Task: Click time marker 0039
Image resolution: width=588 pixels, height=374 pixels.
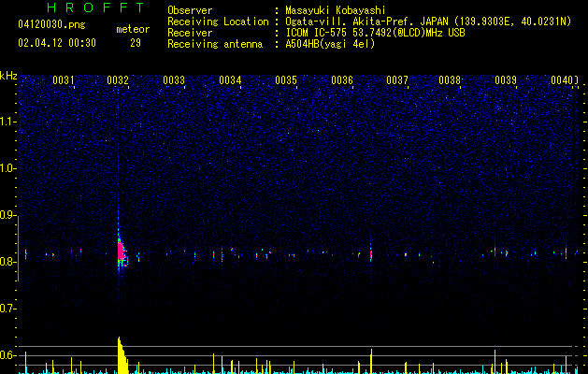Action: coord(506,80)
